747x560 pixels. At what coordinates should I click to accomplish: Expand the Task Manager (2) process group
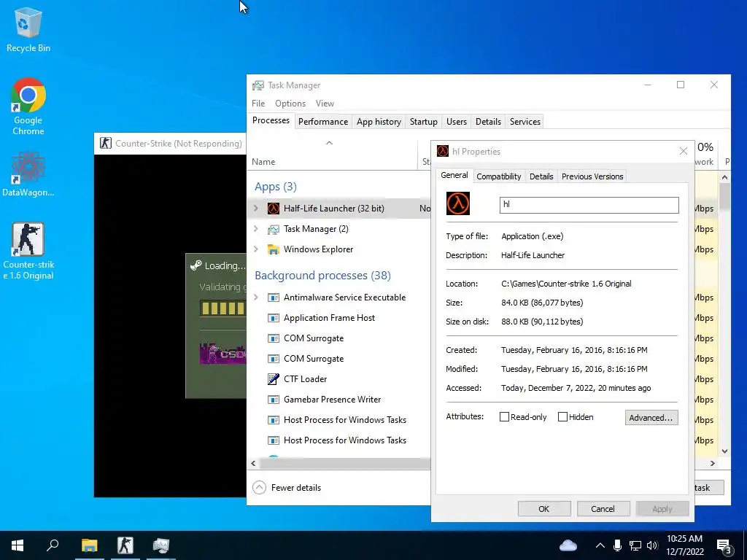(x=256, y=229)
